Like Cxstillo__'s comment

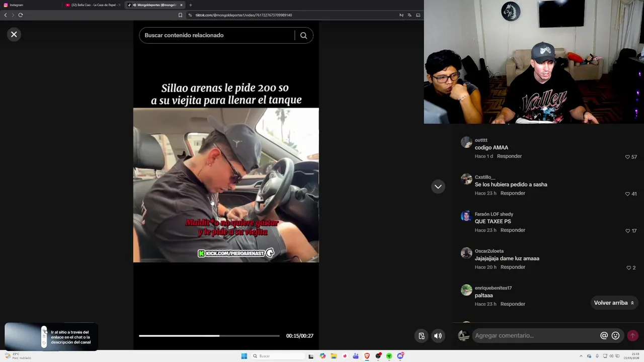point(627,194)
